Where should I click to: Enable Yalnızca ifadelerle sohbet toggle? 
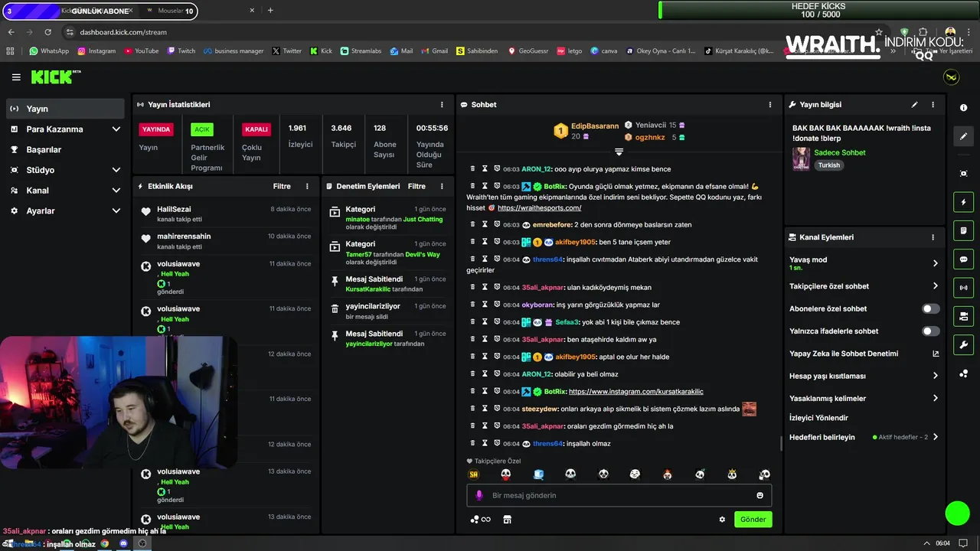[930, 331]
